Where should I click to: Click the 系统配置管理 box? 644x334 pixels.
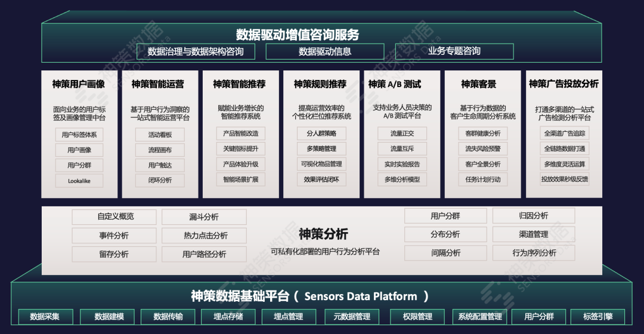(x=479, y=317)
